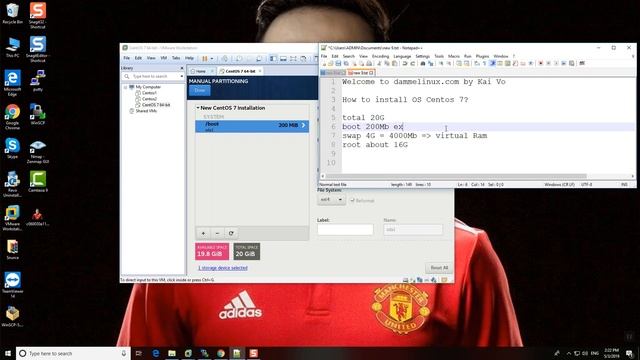Select TeamViewer desktop icon
This screenshot has height=360, width=640.
tap(13, 284)
